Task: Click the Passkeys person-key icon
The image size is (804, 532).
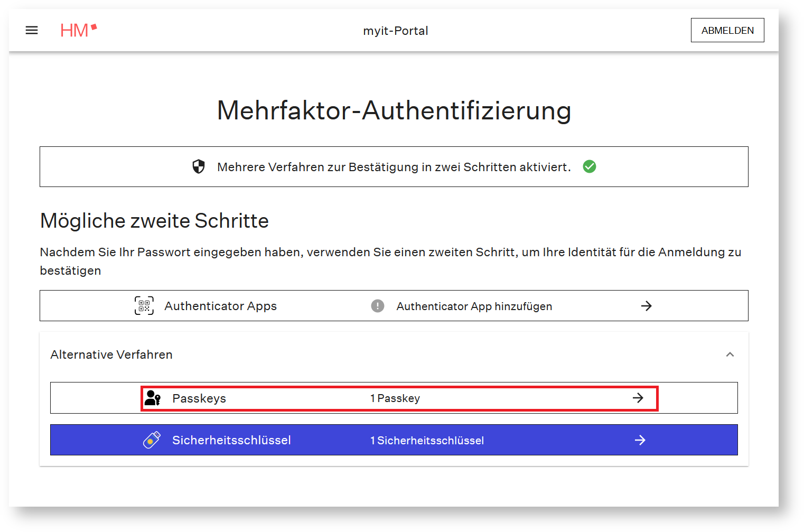Action: [x=153, y=398]
